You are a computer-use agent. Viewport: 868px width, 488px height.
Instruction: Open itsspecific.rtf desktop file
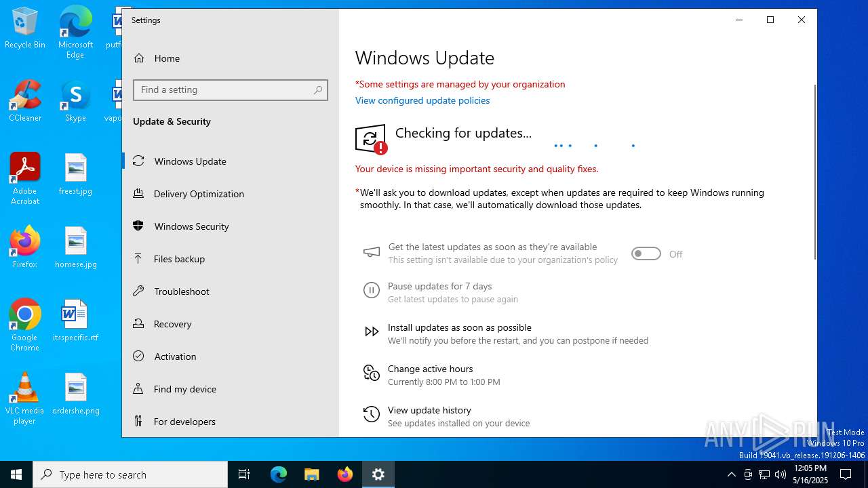point(75,321)
